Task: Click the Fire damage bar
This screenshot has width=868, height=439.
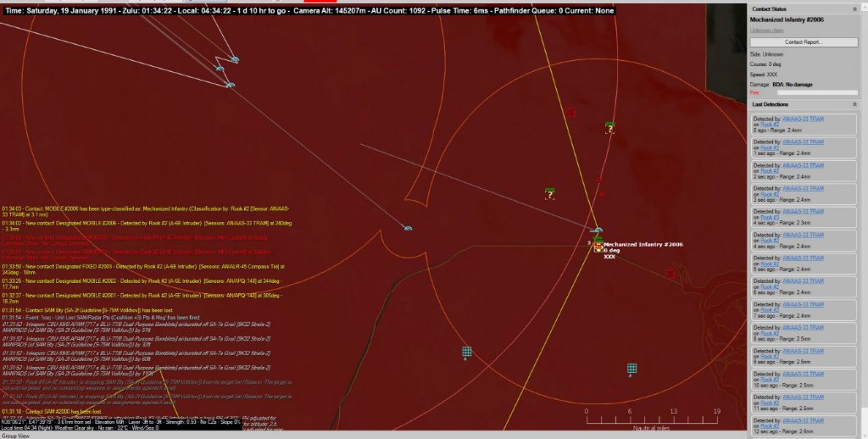Action: 818,92
